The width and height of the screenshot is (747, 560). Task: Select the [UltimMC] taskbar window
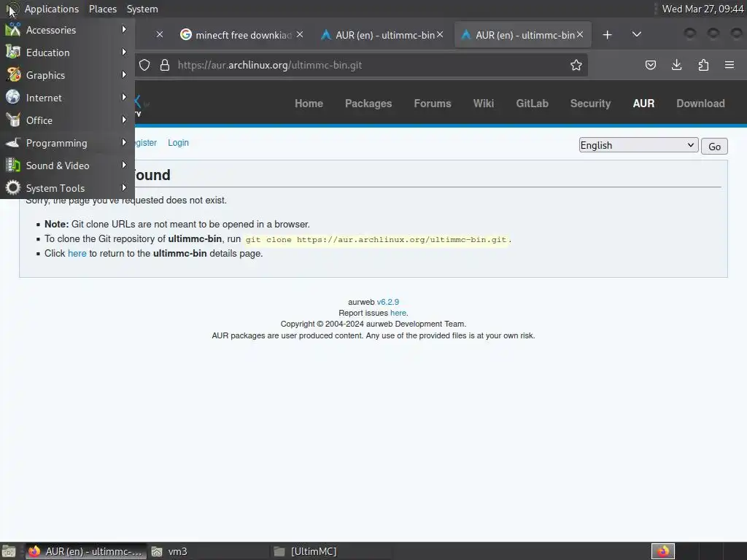coord(330,551)
